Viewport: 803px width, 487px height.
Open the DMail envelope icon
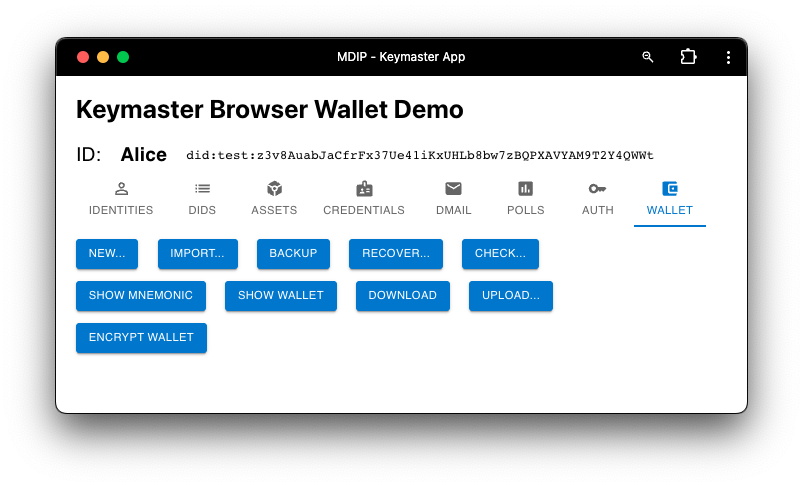coord(453,189)
